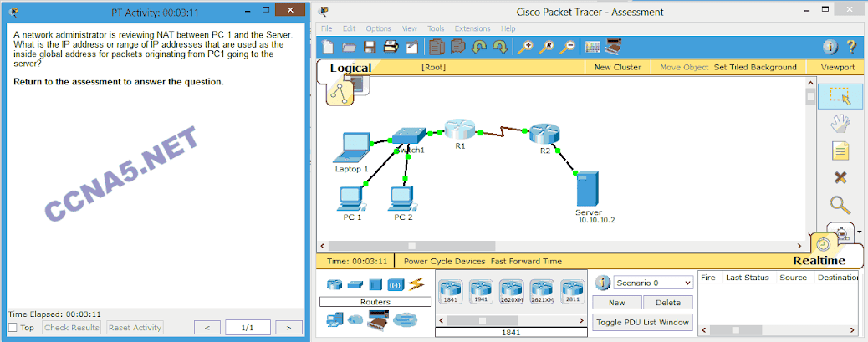Click router R1 in the topology
Image resolution: width=868 pixels, height=342 pixels.
coord(459,129)
